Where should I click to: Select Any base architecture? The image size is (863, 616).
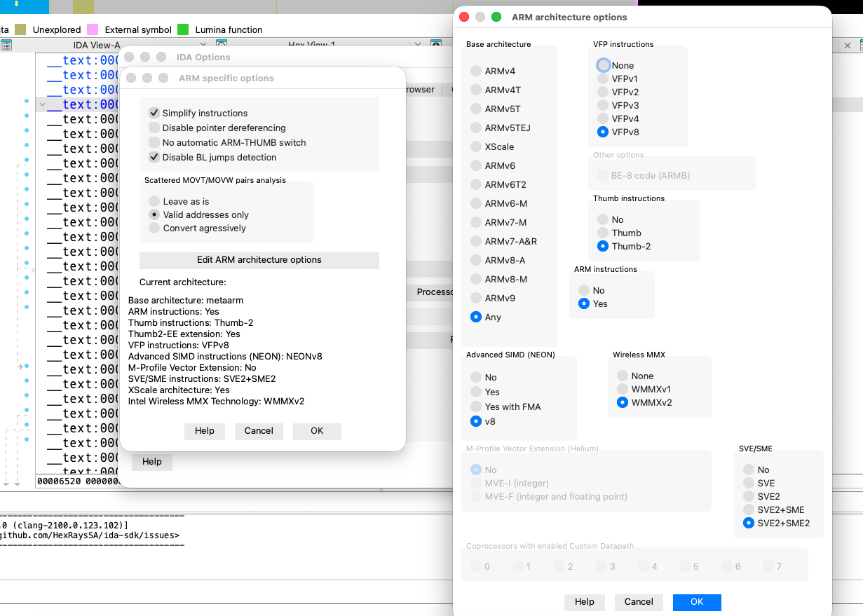coord(476,317)
